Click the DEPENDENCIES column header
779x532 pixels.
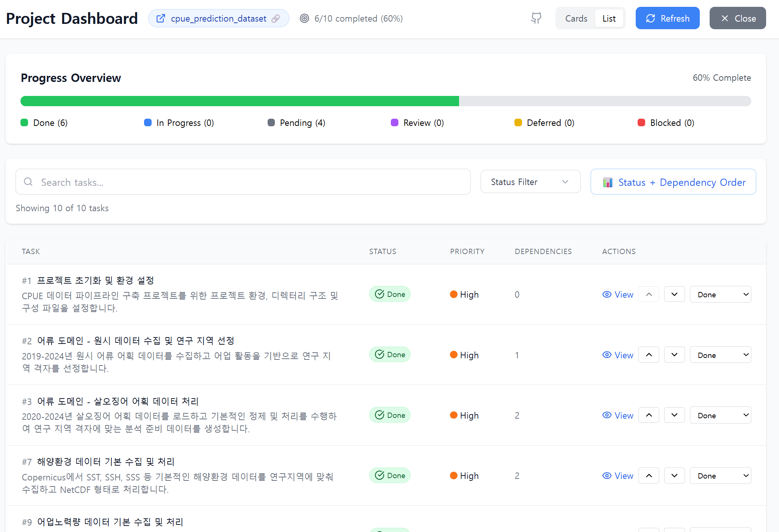(543, 251)
